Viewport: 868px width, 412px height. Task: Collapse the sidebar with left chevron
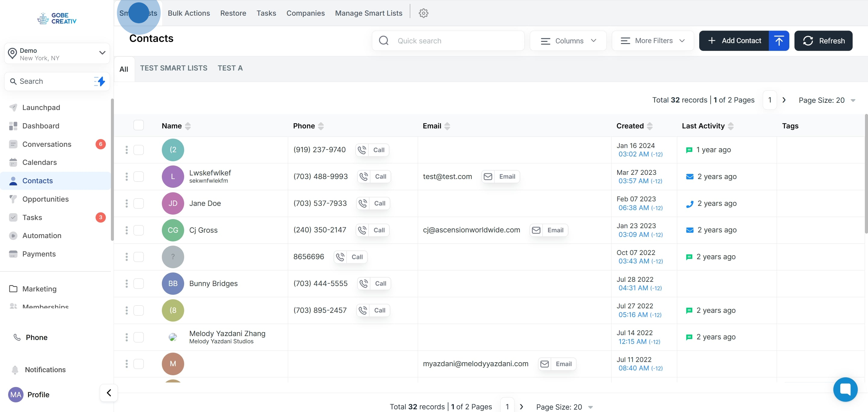[108, 393]
